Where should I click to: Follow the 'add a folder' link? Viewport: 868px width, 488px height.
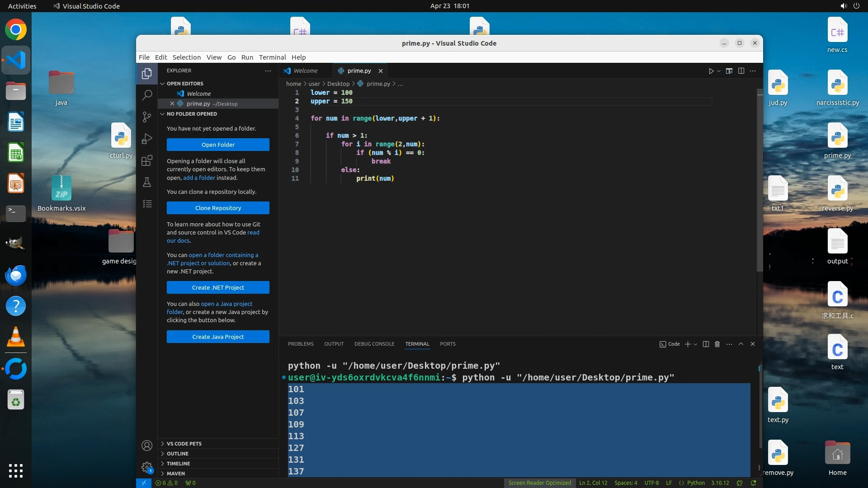(x=199, y=178)
